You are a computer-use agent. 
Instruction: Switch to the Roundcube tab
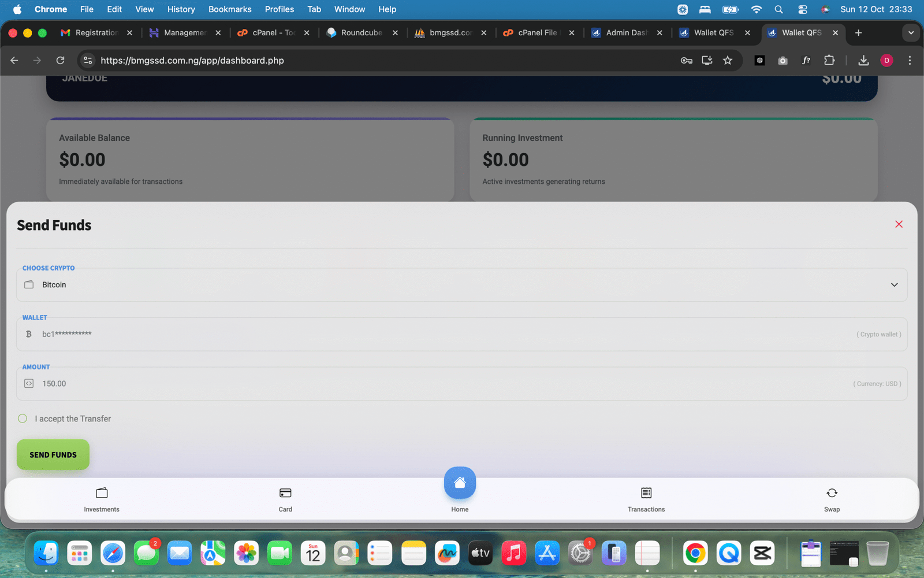pos(361,33)
